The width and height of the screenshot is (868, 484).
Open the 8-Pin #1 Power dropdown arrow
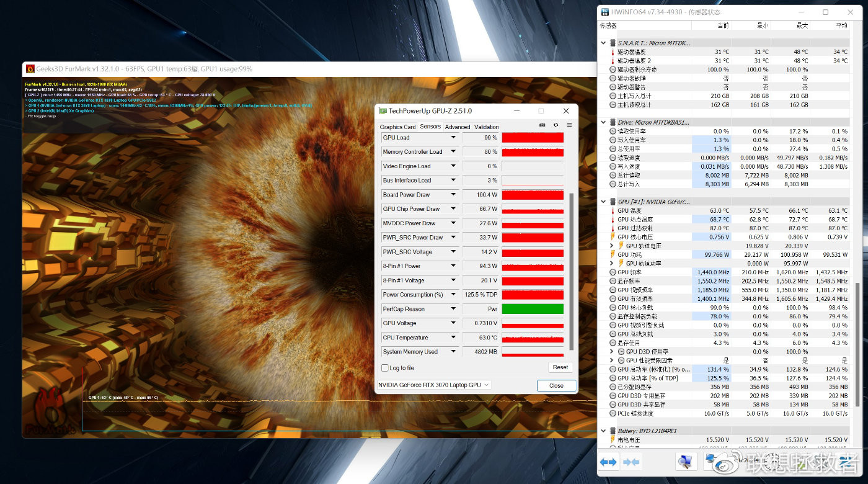pos(453,266)
